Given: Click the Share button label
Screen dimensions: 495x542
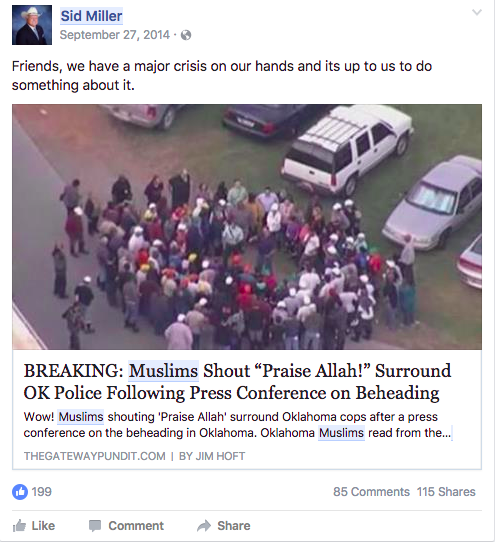Looking at the screenshot, I should tap(234, 526).
